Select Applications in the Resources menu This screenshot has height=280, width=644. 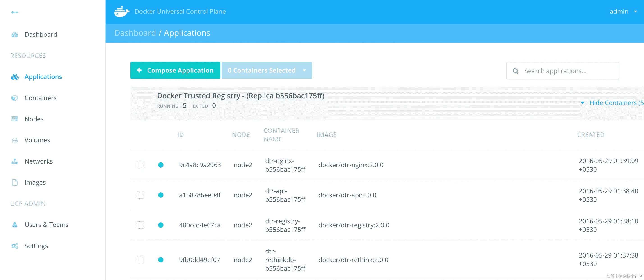pyautogui.click(x=43, y=77)
